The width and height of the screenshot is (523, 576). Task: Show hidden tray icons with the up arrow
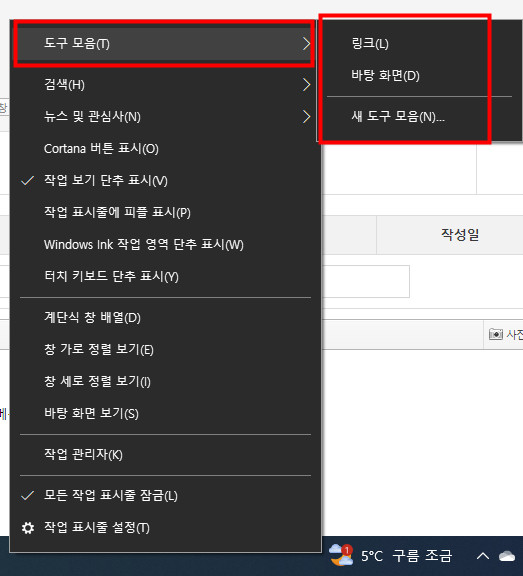pyautogui.click(x=483, y=556)
